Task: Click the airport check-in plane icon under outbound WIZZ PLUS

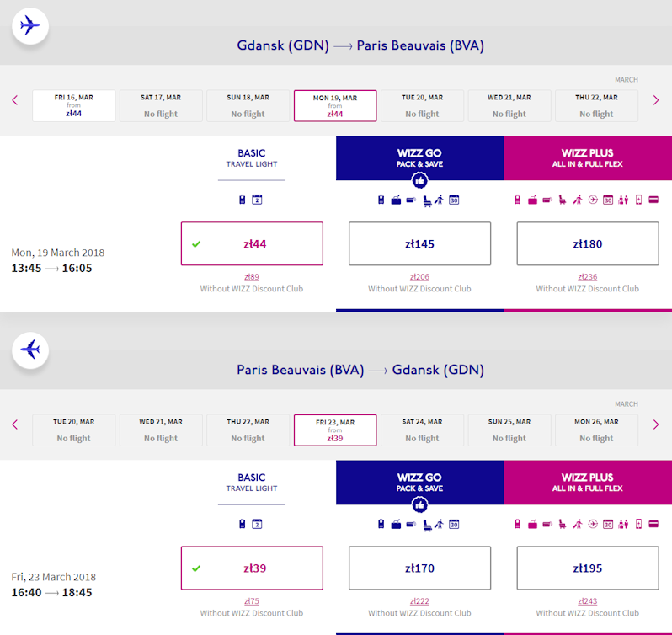Action: [x=593, y=200]
